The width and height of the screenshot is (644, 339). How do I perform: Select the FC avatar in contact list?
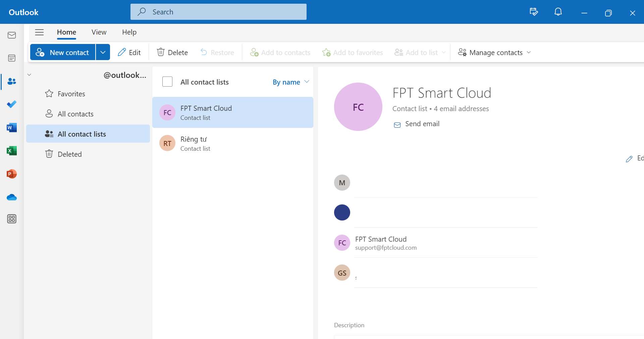(167, 112)
